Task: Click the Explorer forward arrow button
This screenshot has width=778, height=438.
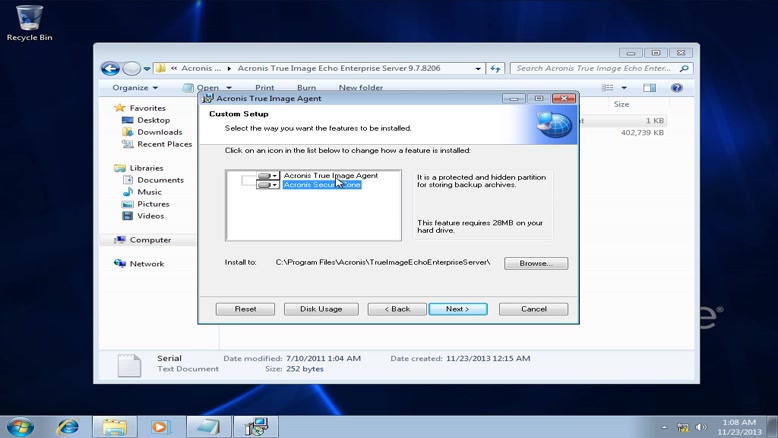Action: [131, 68]
